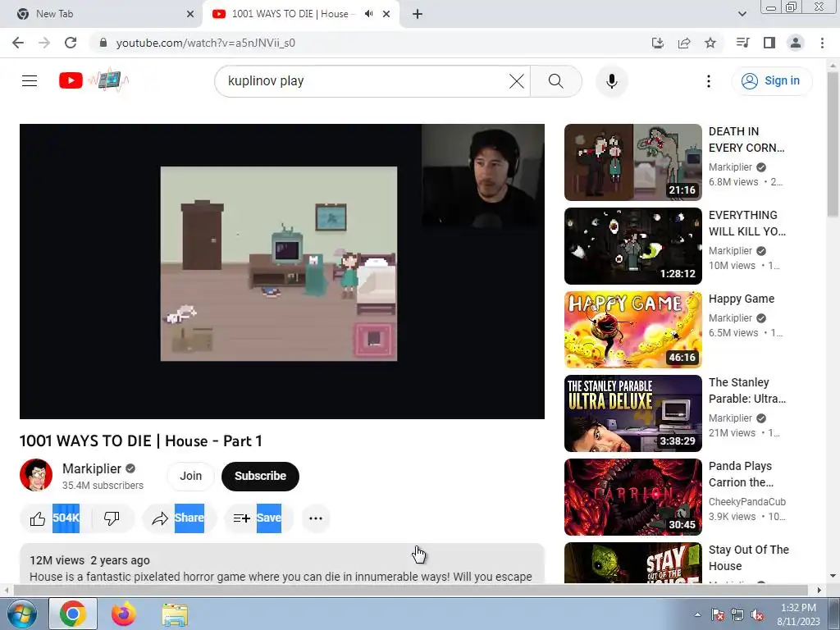Open Stanley Parable Ultra Deluxe thumbnail
The image size is (840, 630).
[x=632, y=413]
